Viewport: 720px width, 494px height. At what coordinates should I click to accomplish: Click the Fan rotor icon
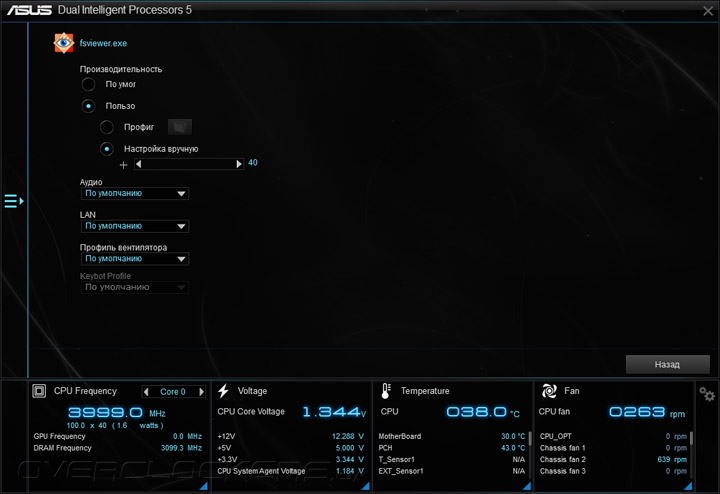[x=549, y=391]
